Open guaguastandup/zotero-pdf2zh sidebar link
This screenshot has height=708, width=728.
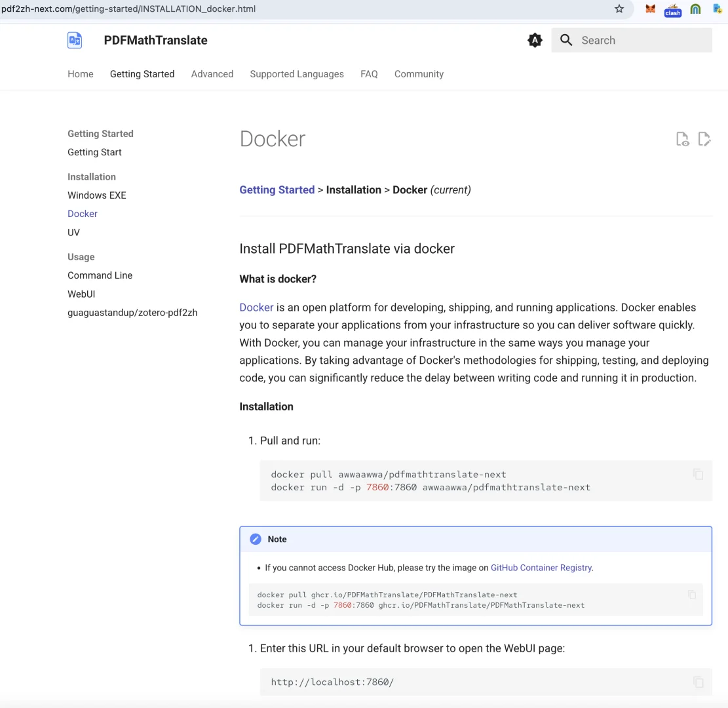132,313
